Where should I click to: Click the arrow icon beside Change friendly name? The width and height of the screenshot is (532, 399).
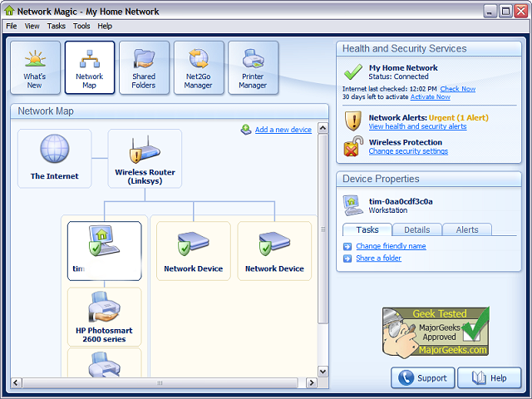[347, 246]
